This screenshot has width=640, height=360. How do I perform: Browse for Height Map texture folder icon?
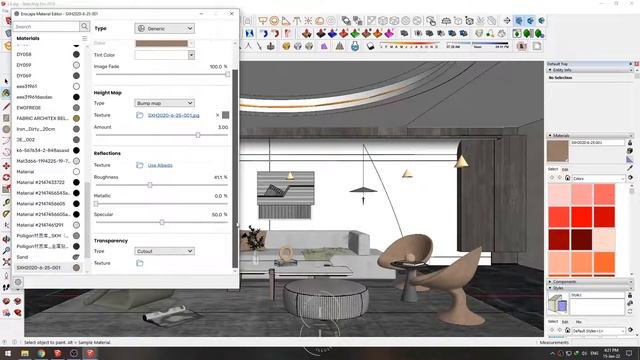[x=140, y=116]
